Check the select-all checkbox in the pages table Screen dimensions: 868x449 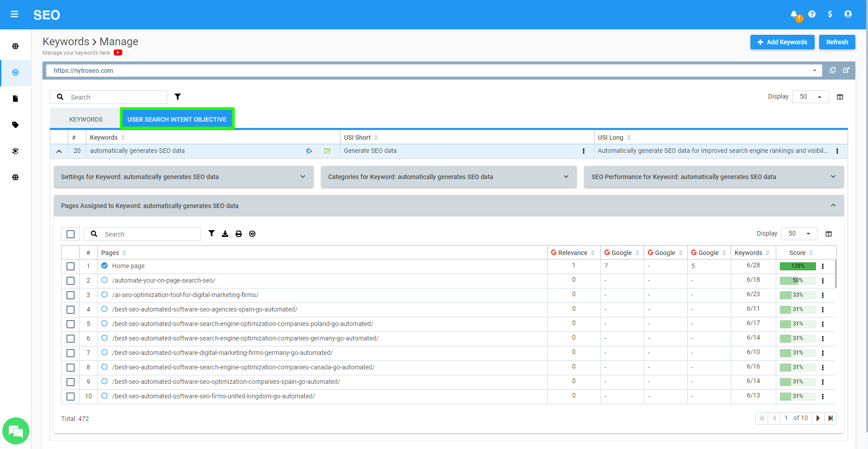(x=71, y=234)
